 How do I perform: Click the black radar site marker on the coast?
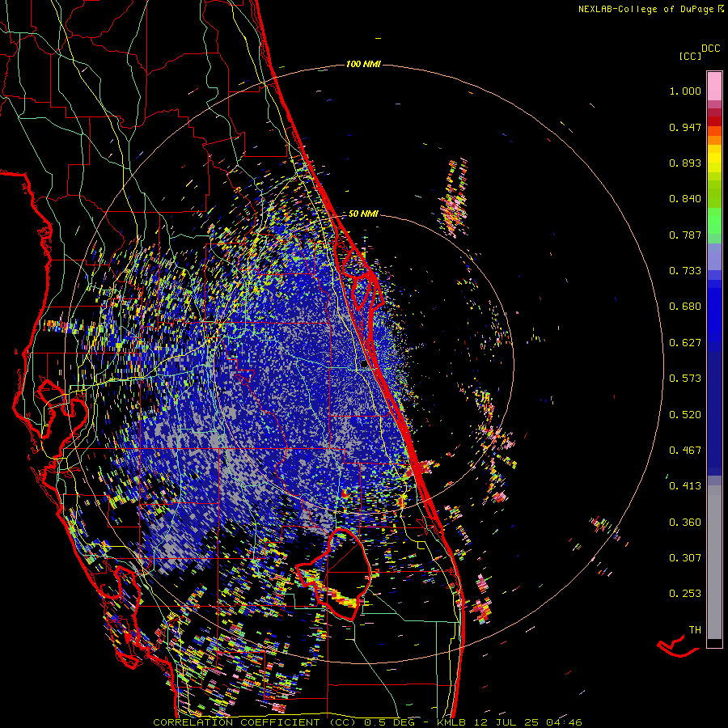(x=364, y=365)
